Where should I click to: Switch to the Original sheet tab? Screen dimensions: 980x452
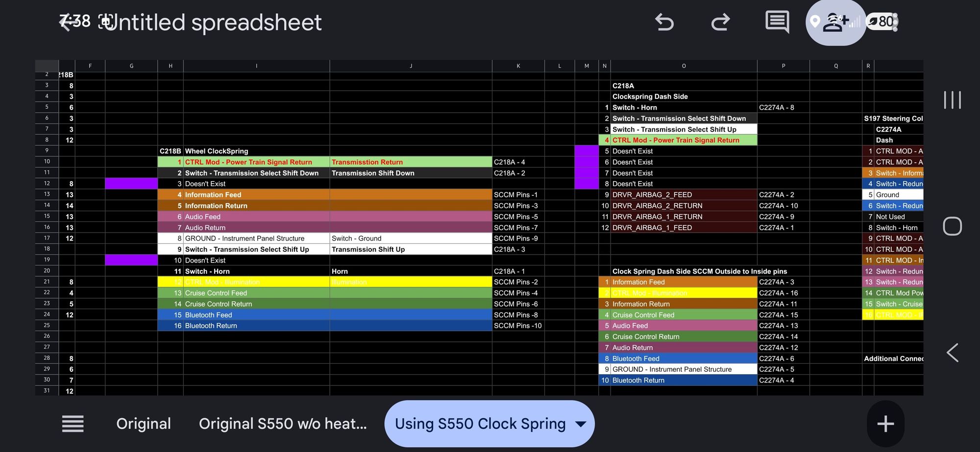tap(144, 424)
